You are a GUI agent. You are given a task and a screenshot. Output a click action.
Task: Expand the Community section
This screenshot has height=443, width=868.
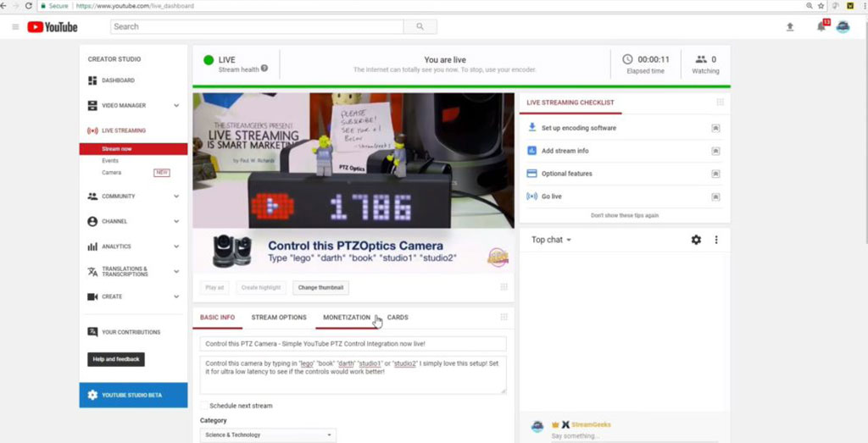(176, 197)
